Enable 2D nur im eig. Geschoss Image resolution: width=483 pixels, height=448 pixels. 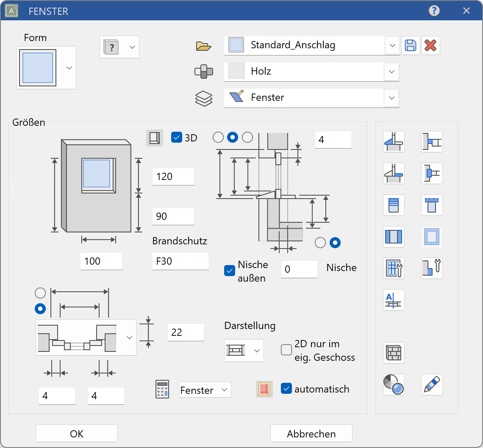[x=286, y=350]
